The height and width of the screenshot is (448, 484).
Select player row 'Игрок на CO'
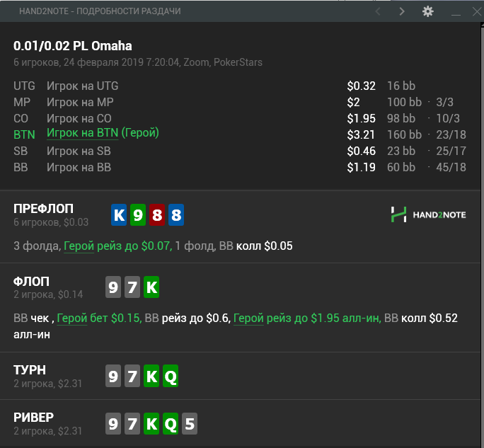(x=240, y=119)
